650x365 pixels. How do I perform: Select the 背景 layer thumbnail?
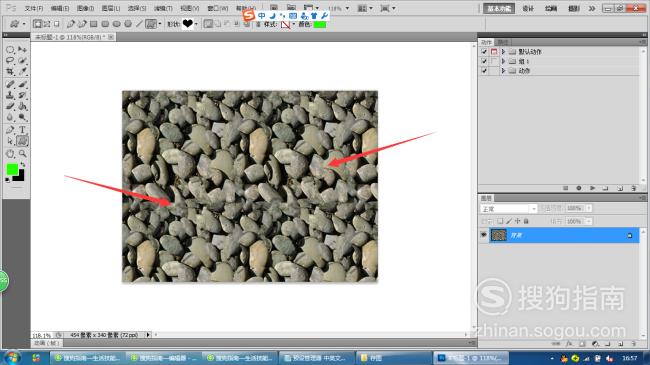tap(499, 235)
